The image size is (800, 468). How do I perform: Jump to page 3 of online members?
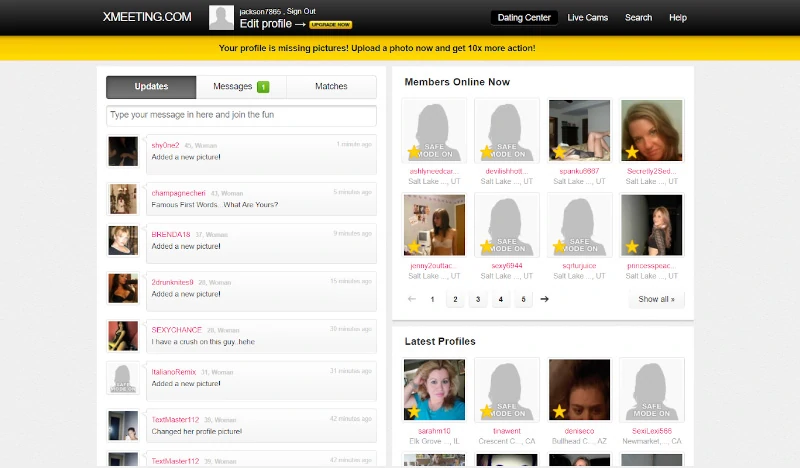[x=478, y=299]
